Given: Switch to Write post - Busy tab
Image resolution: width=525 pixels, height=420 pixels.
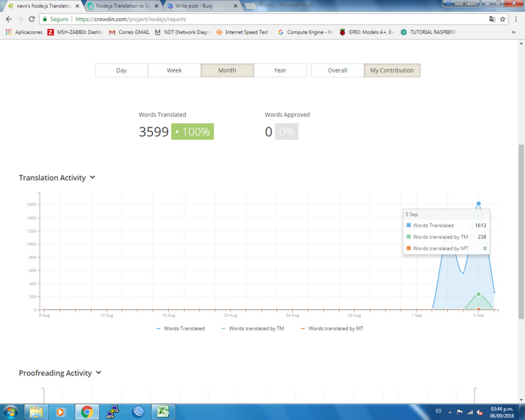Looking at the screenshot, I should coord(201,6).
